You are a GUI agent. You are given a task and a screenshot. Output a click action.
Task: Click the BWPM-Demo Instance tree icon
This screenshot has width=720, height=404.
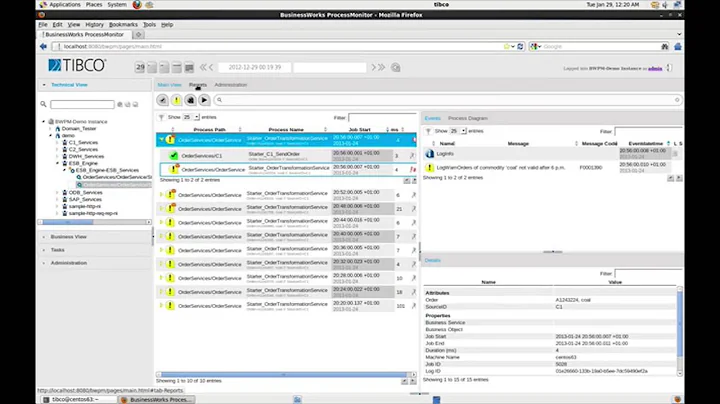point(51,122)
